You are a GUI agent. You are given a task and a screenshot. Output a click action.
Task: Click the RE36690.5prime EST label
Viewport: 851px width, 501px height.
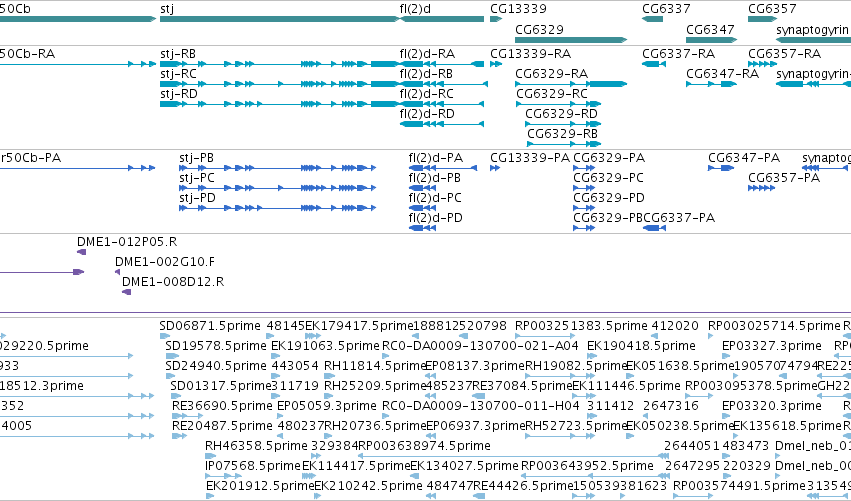pyautogui.click(x=222, y=406)
